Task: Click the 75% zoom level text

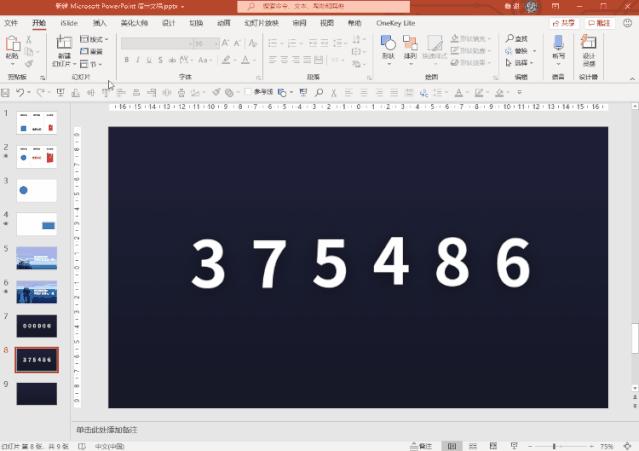Action: 607,447
